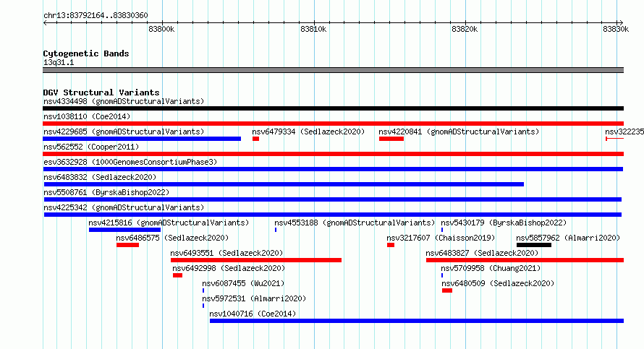This screenshot has height=349, width=644.
Task: Open the nsv5709958 (Chuang2021) label
Action: [x=491, y=268]
